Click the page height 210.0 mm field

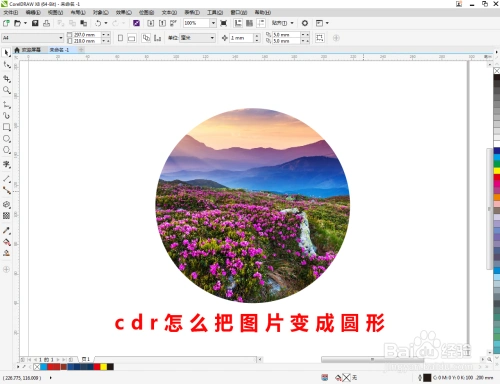tap(86, 41)
